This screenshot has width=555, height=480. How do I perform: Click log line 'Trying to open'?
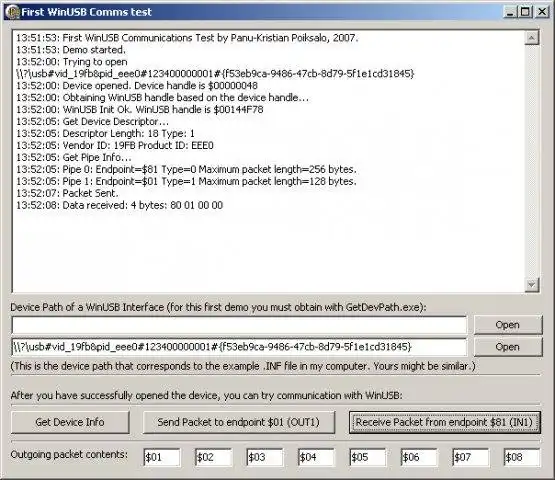pyautogui.click(x=71, y=62)
